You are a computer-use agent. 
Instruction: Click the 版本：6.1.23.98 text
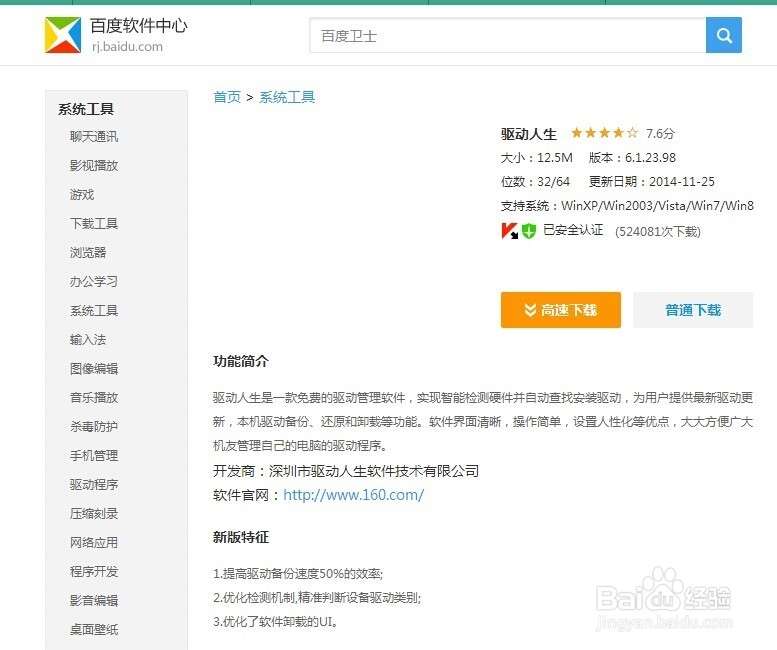click(x=632, y=158)
